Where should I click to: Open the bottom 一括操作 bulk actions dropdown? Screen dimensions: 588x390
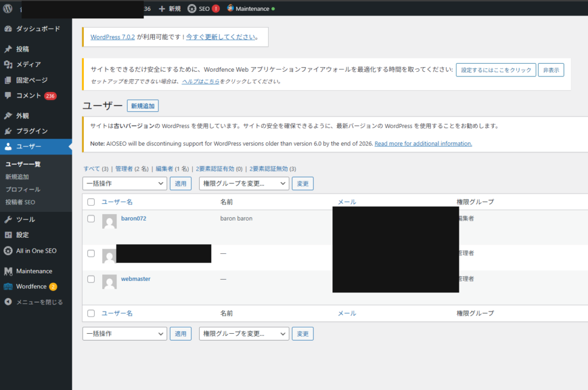125,334
